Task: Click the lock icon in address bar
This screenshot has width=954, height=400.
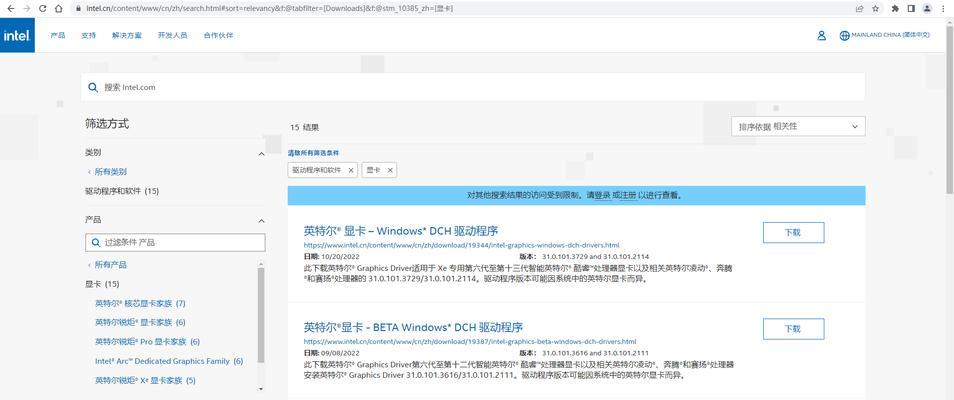Action: point(79,9)
